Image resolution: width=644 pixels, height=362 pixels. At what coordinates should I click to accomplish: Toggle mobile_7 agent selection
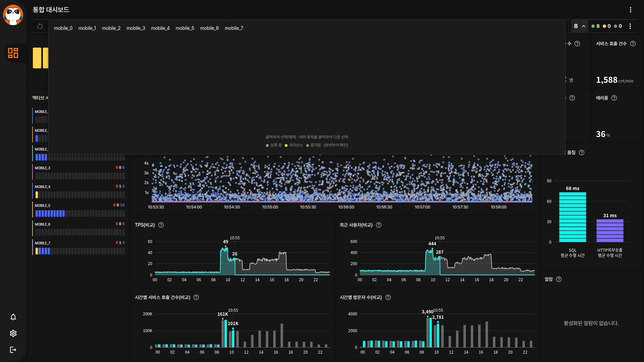coord(234,28)
